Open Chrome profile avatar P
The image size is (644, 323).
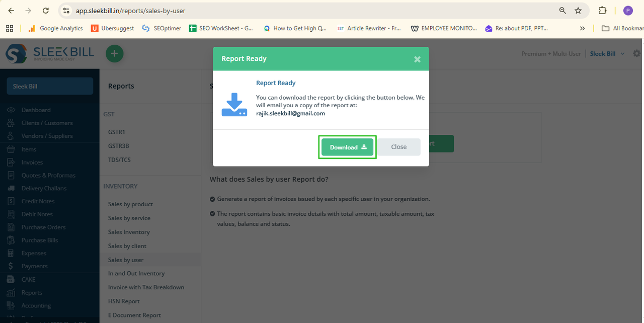coord(628,11)
